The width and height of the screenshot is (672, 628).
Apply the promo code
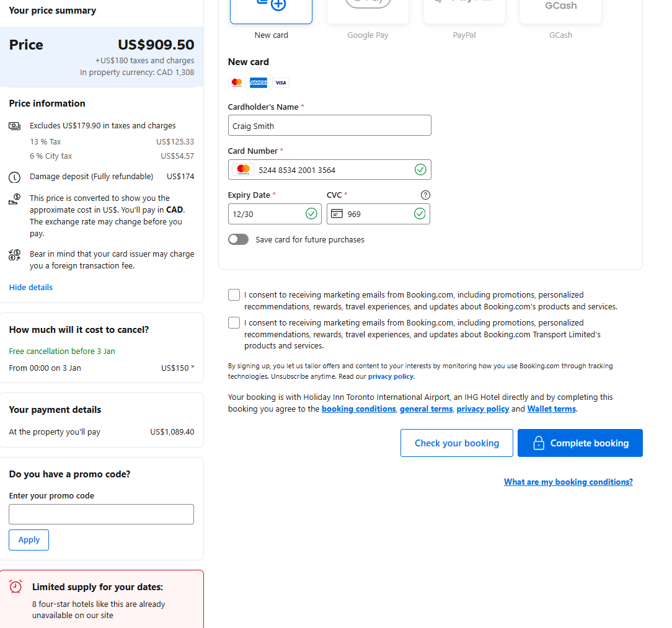29,540
